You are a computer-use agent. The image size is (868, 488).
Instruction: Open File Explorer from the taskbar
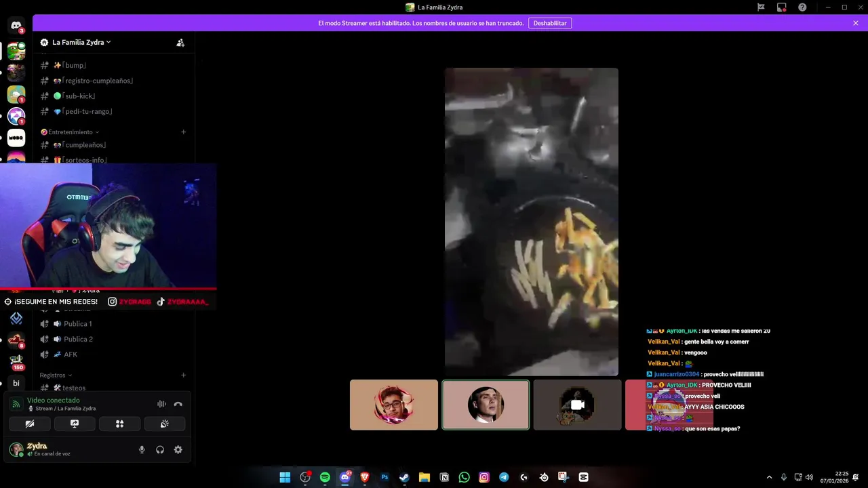point(425,477)
